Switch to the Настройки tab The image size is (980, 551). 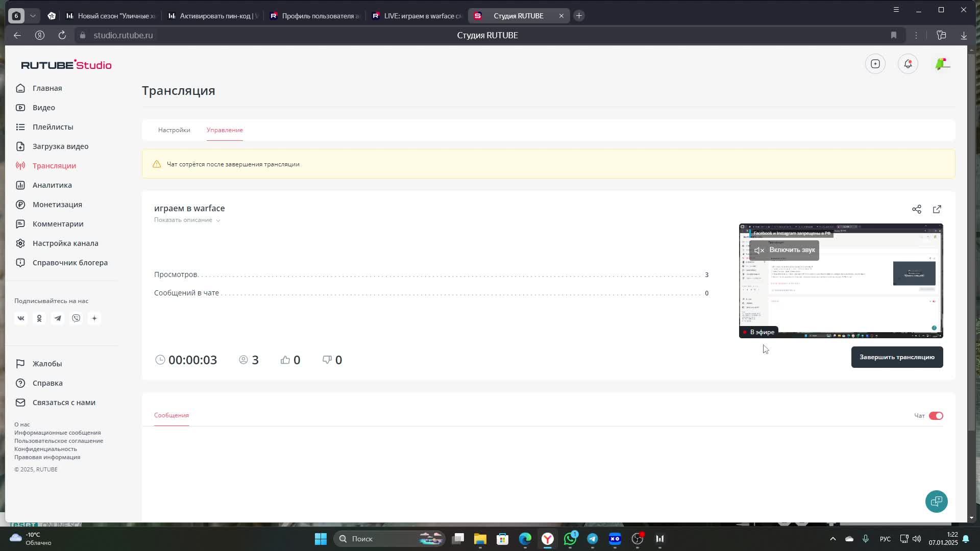[x=174, y=130]
